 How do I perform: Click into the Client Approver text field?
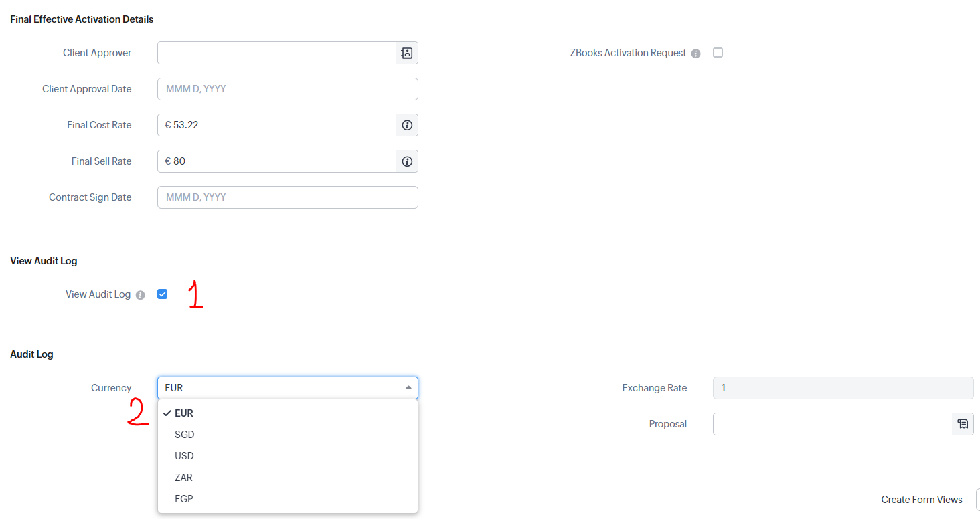coord(277,53)
